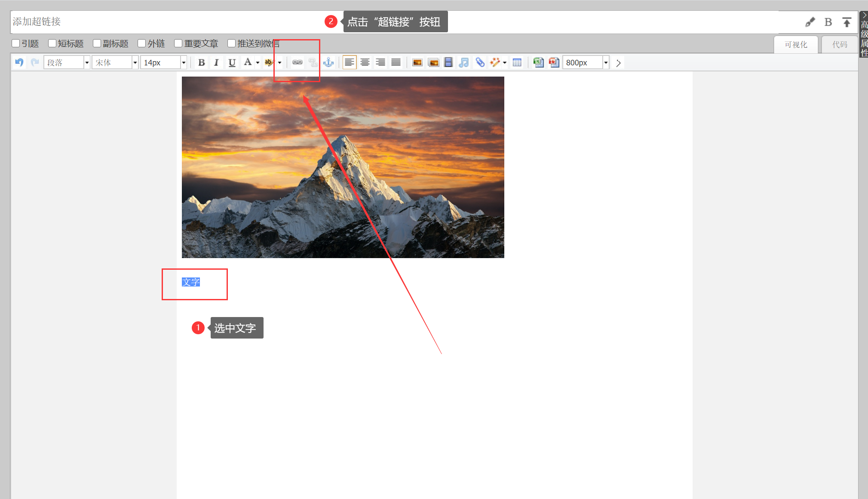Insert a table
868x499 pixels.
[517, 62]
